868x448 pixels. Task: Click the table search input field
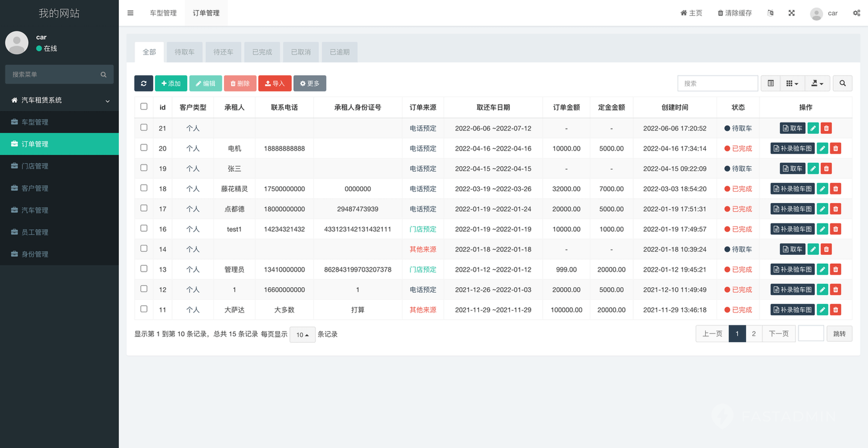click(717, 84)
